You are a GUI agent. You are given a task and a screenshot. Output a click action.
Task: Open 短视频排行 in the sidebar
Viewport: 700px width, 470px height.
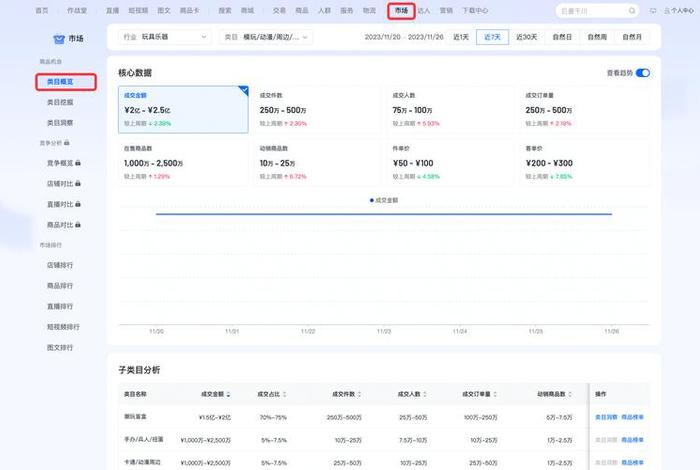click(x=63, y=327)
